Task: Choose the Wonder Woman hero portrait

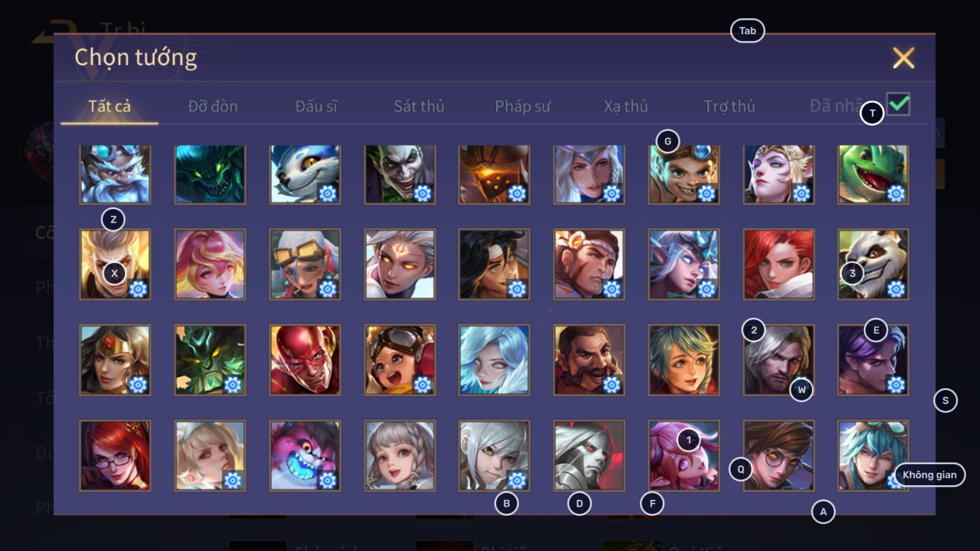Action: (115, 360)
